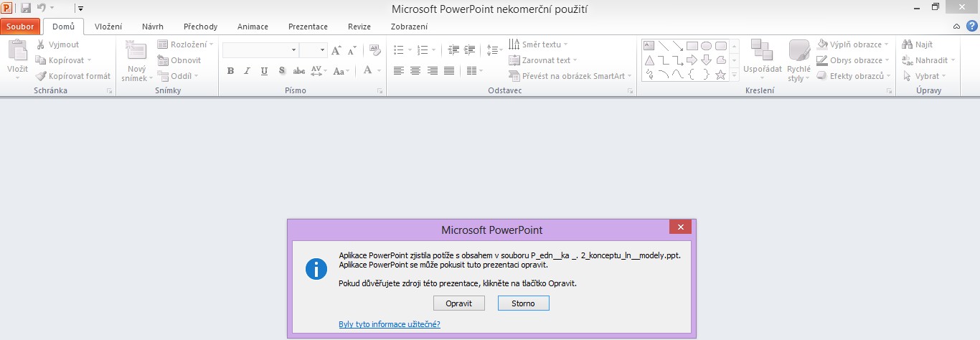The image size is (980, 340).
Task: Select the oval shape in gallery
Action: tap(707, 46)
